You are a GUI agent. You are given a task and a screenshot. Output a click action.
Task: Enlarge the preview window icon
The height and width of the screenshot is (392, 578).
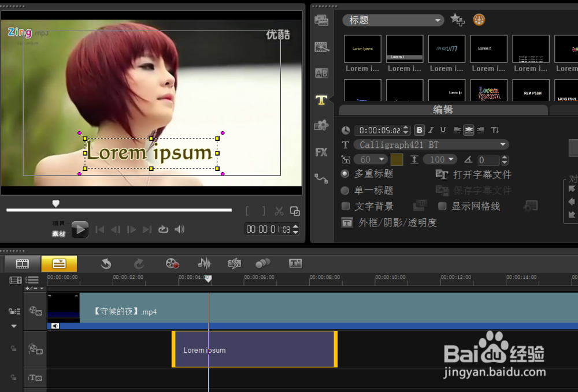coord(295,211)
